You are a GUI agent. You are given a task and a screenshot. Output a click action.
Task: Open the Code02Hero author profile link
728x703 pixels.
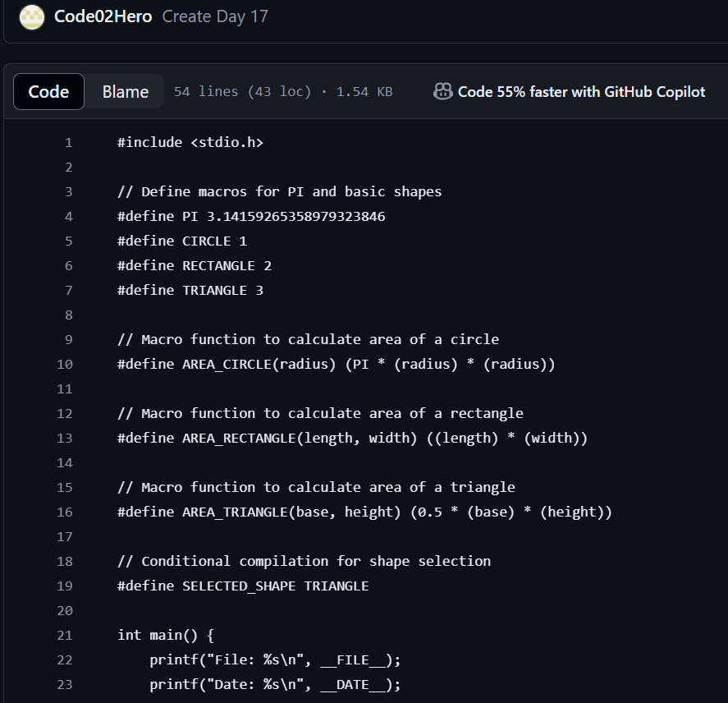(x=103, y=16)
